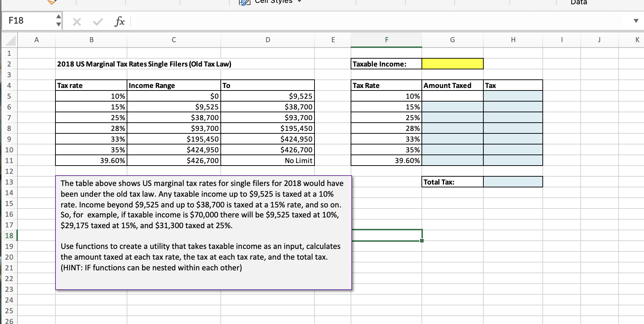644x324 pixels.
Task: Select row 2 header
Action: [9, 64]
